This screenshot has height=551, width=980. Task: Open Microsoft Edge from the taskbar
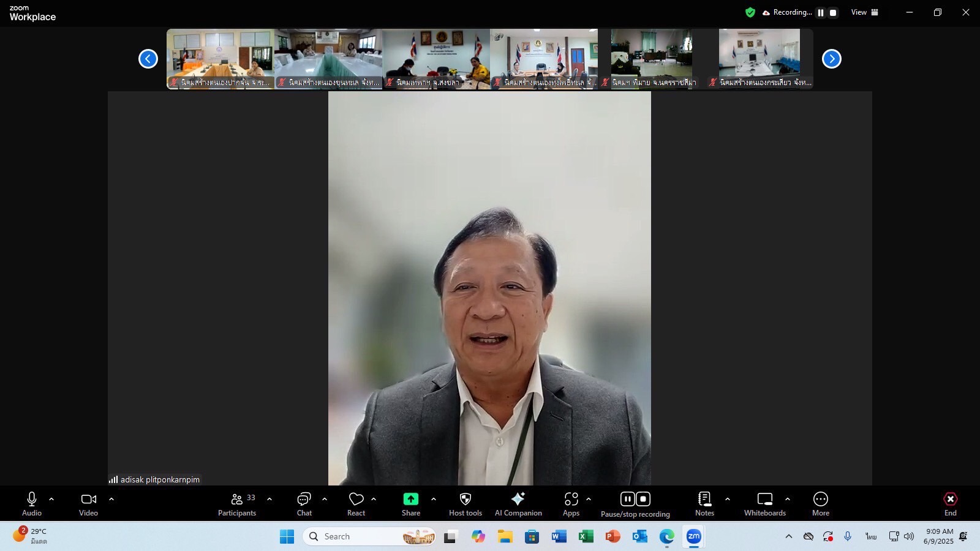coord(666,536)
